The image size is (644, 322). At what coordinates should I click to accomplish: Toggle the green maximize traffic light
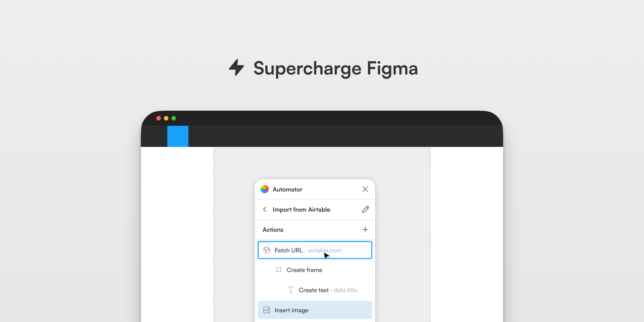(174, 118)
